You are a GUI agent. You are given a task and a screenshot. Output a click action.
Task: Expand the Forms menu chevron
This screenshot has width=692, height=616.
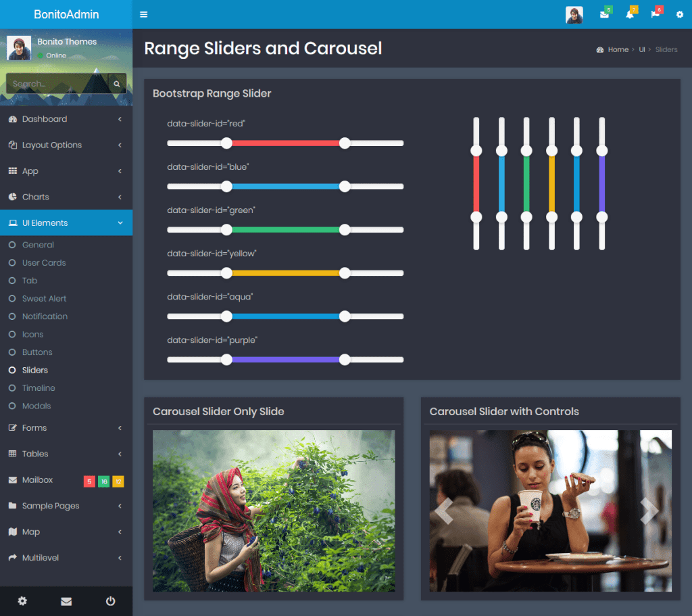pos(120,427)
